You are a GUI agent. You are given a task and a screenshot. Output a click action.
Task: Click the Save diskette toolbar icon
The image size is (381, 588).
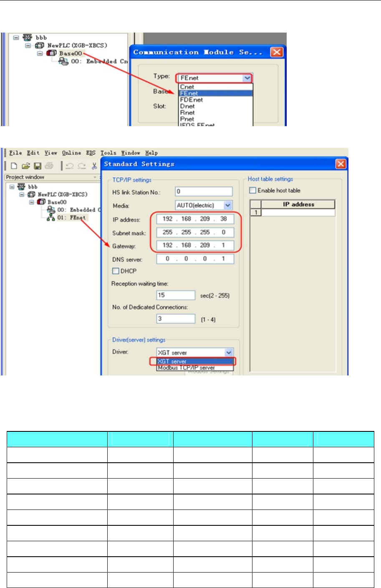[38, 166]
